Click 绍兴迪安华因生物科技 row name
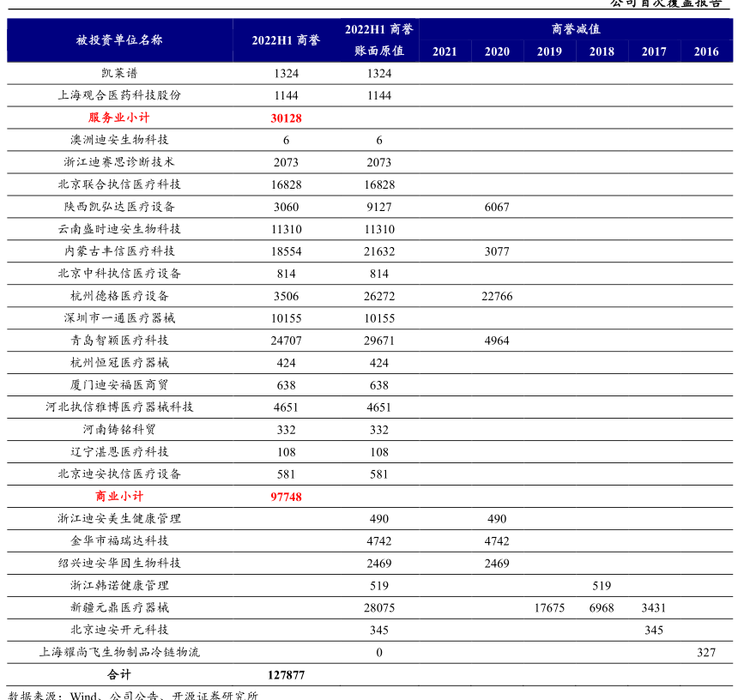 [x=119, y=563]
